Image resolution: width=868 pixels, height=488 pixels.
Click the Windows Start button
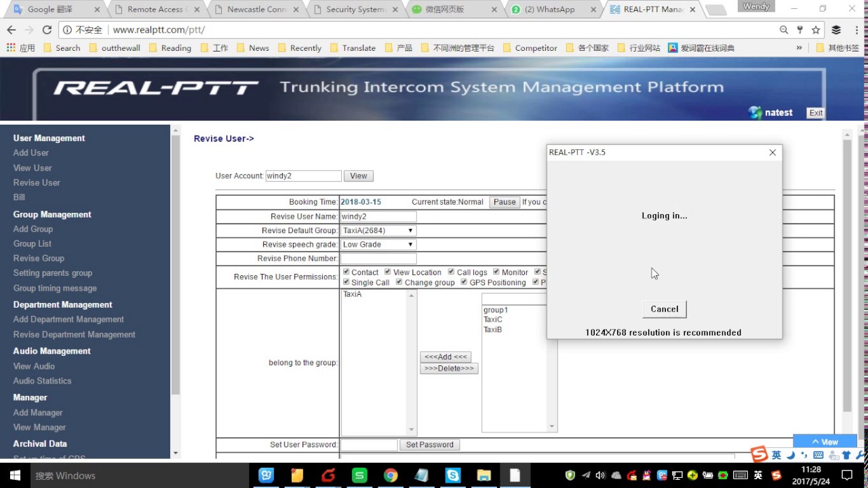(x=15, y=475)
